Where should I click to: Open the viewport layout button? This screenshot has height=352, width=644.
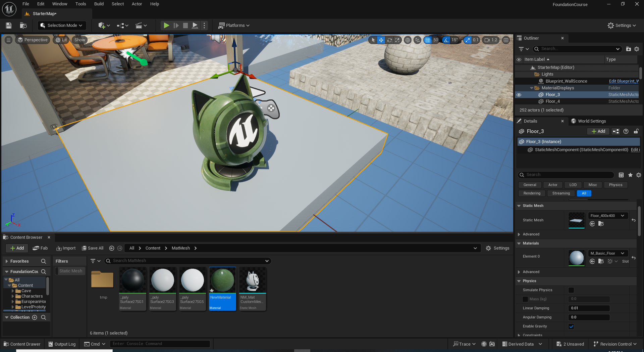point(506,40)
